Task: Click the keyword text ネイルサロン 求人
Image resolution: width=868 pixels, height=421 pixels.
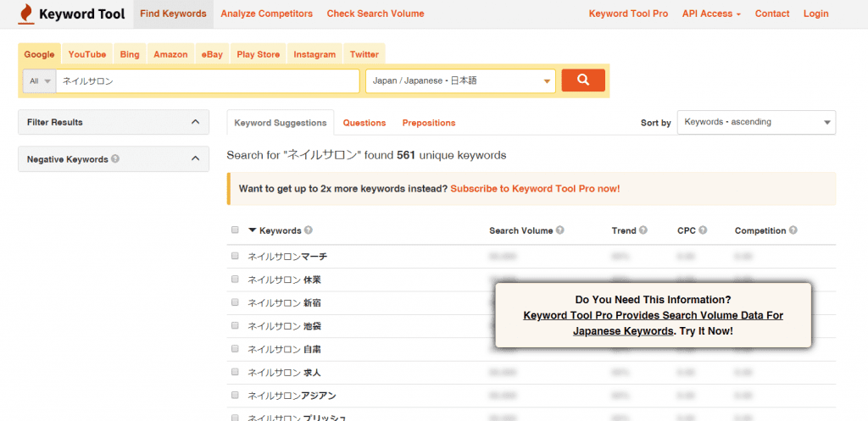Action: tap(284, 373)
